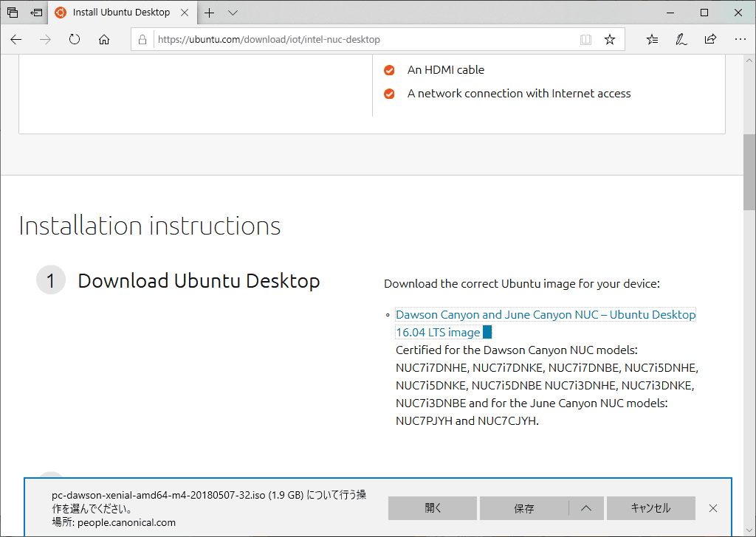Expand tab previews chevron
The height and width of the screenshot is (537, 756).
coord(233,13)
